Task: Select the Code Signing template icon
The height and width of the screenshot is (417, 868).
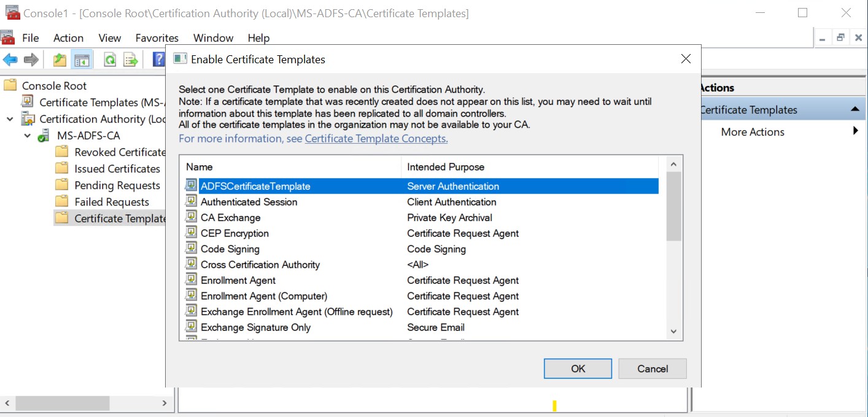Action: coord(192,249)
